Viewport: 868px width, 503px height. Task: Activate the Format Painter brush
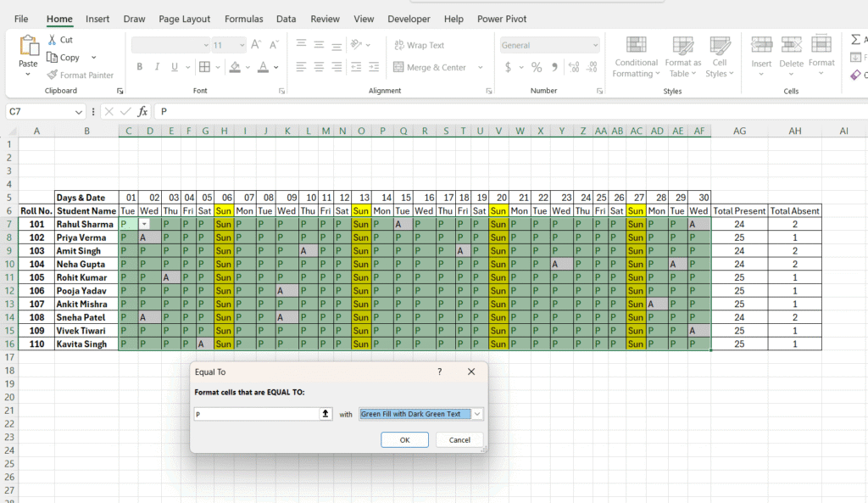tap(52, 75)
